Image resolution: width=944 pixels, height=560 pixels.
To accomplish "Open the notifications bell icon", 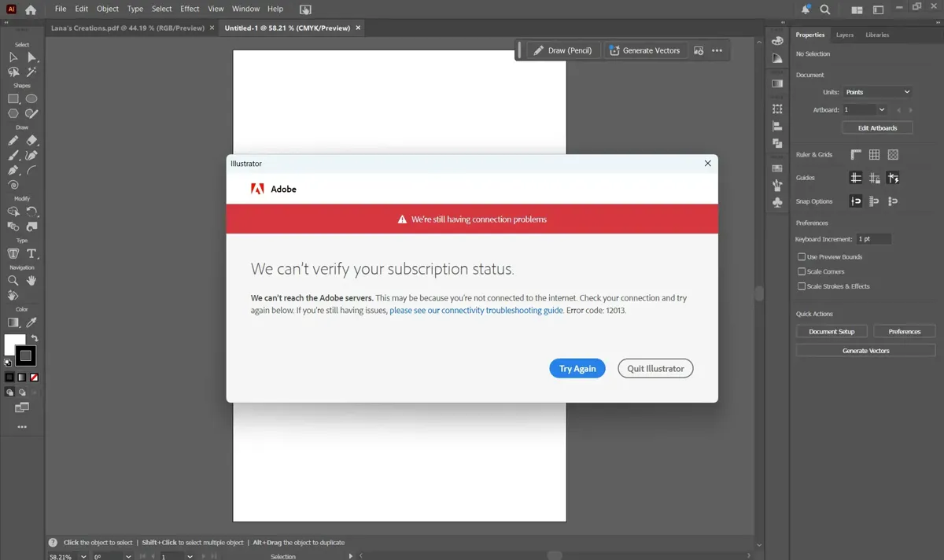I will (806, 9).
